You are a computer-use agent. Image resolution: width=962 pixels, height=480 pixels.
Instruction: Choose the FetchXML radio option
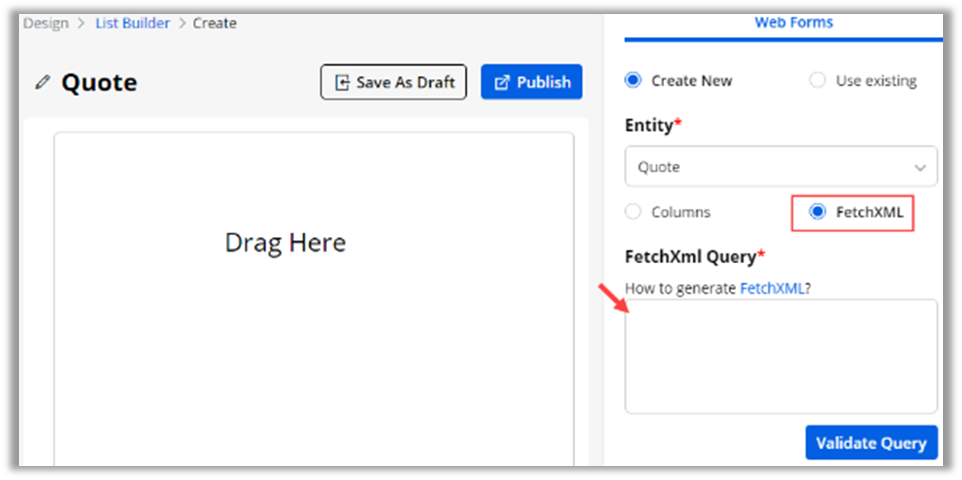click(x=818, y=212)
